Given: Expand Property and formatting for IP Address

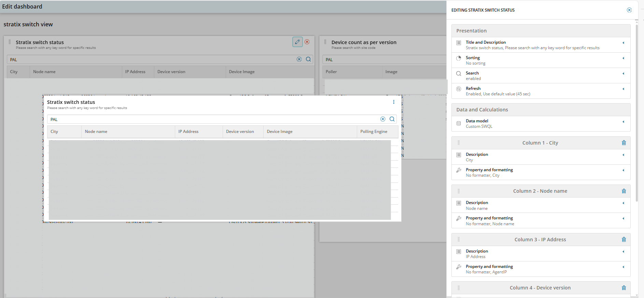Looking at the screenshot, I should click(x=623, y=267).
